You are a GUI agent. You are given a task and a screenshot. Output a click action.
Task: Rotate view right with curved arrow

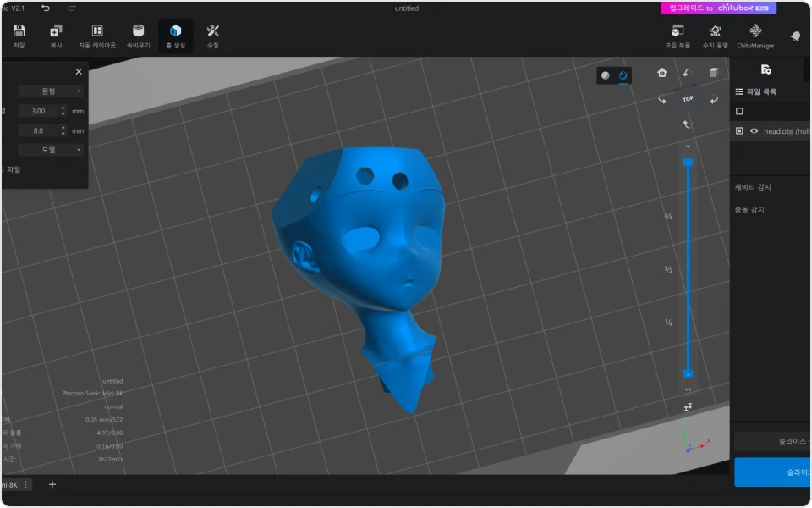coord(714,99)
